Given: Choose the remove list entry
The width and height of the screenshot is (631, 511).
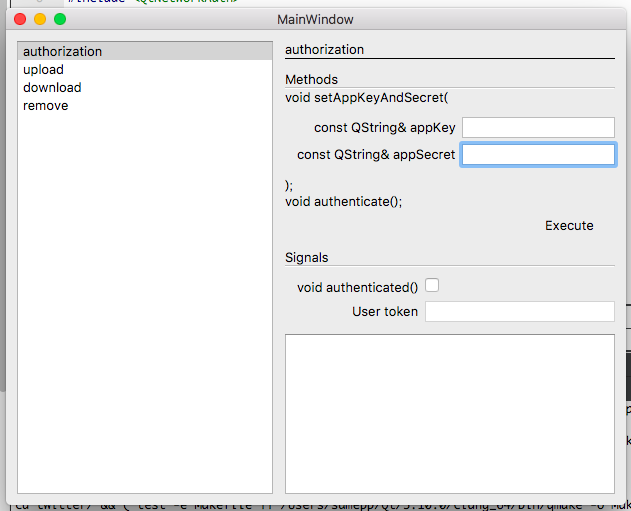Looking at the screenshot, I should coord(46,106).
